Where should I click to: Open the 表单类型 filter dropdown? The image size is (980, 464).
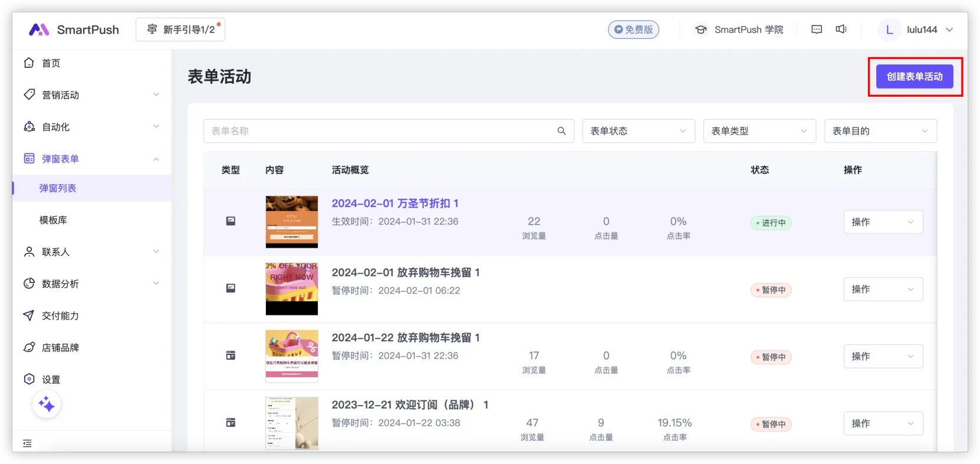(759, 131)
